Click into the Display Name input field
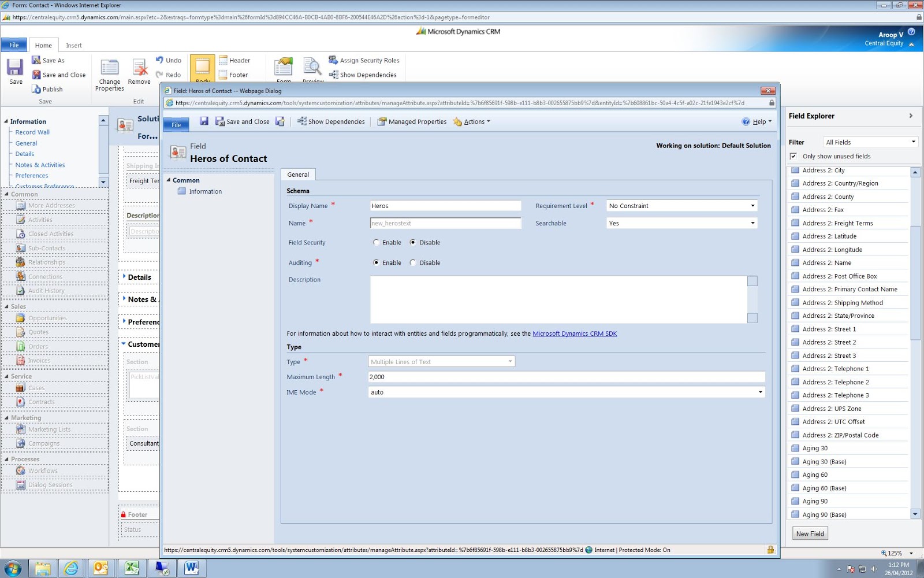924x578 pixels. point(445,206)
